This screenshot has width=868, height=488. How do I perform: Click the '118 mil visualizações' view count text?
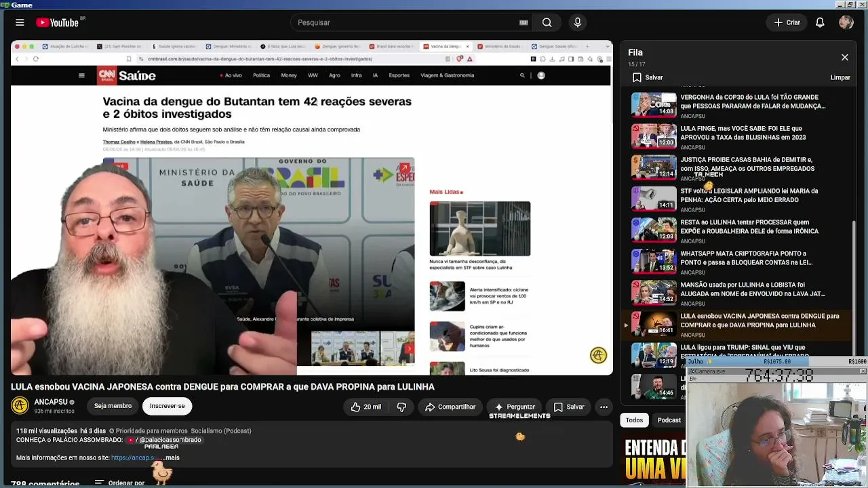(47, 431)
